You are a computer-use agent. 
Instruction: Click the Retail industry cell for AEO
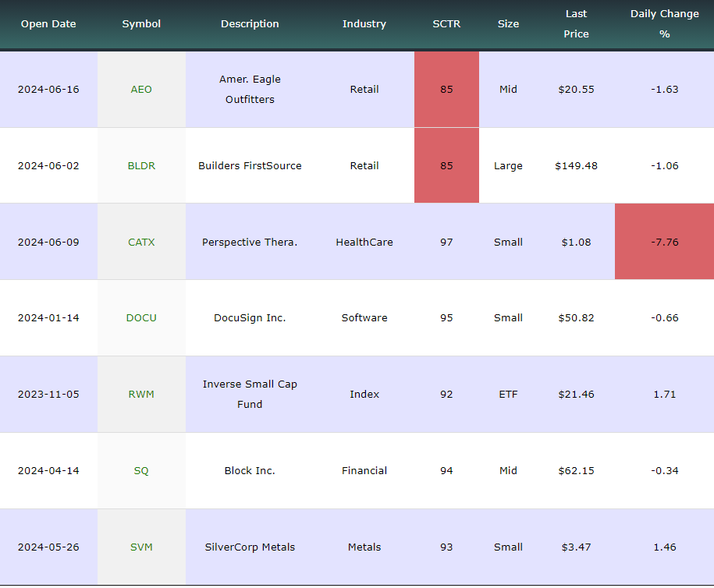(x=364, y=89)
